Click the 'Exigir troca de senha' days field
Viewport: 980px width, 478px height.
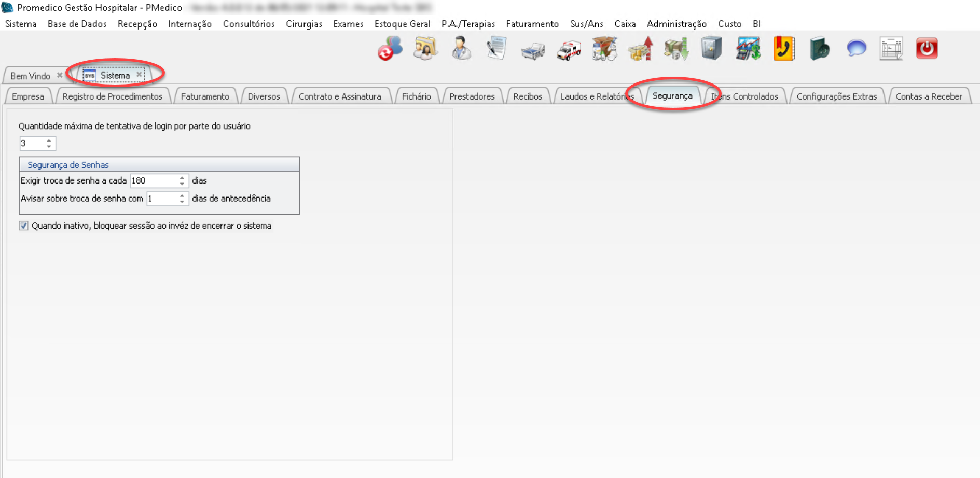click(153, 180)
